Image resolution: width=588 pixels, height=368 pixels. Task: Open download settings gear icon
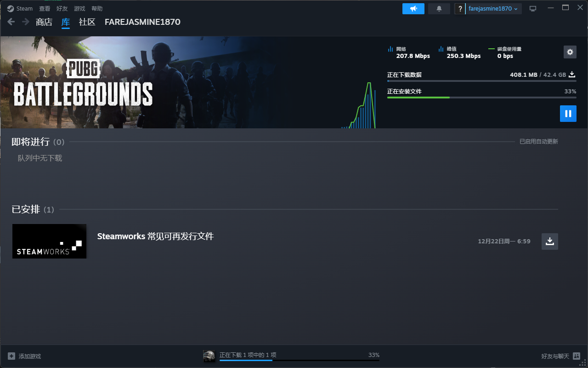click(x=570, y=52)
